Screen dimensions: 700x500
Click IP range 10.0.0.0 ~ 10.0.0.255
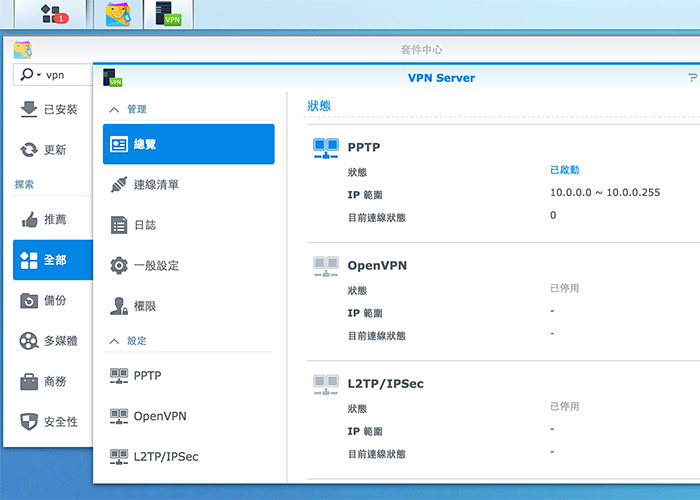pyautogui.click(x=605, y=192)
